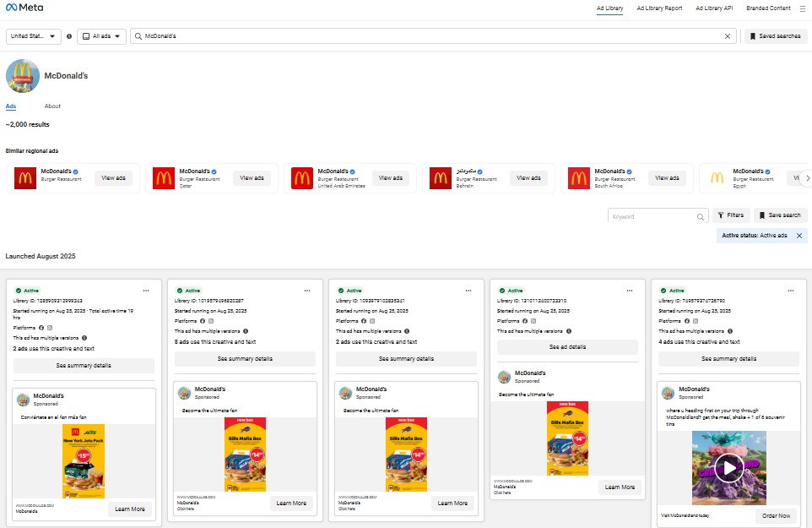The image size is (812, 528).
Task: Click the ~2,000 results text
Action: tap(28, 125)
